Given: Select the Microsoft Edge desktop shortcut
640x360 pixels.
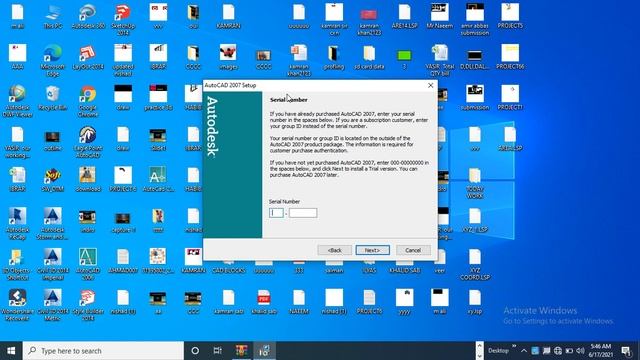Looking at the screenshot, I should click(53, 60).
